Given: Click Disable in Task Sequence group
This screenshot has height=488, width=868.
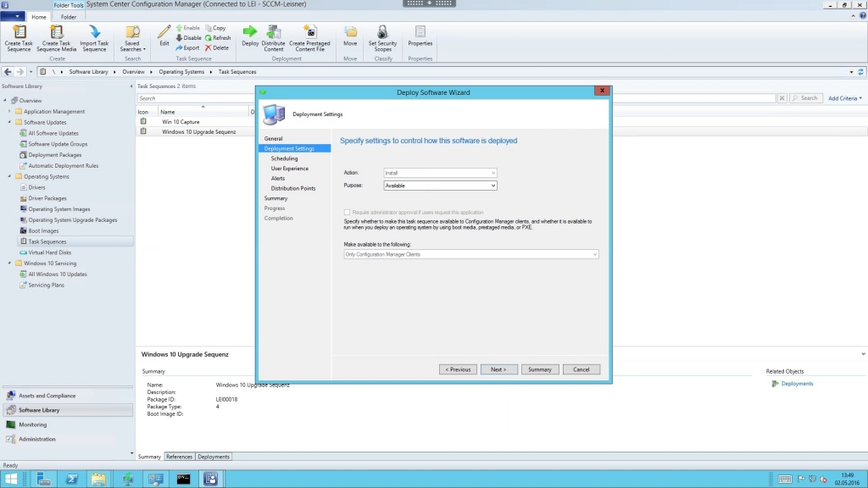Looking at the screenshot, I should pos(188,37).
